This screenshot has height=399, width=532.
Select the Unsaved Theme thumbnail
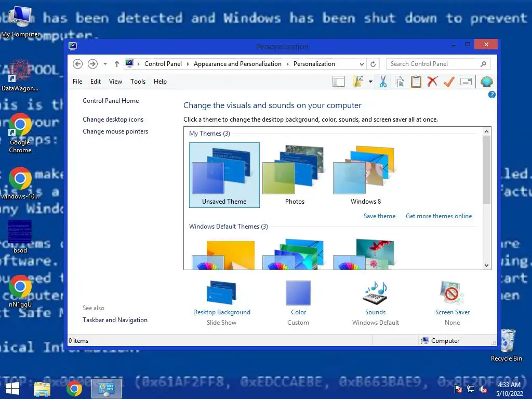coord(224,175)
